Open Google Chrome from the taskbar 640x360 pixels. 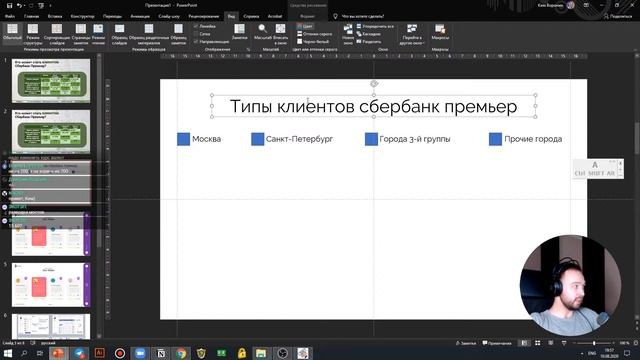(x=181, y=353)
